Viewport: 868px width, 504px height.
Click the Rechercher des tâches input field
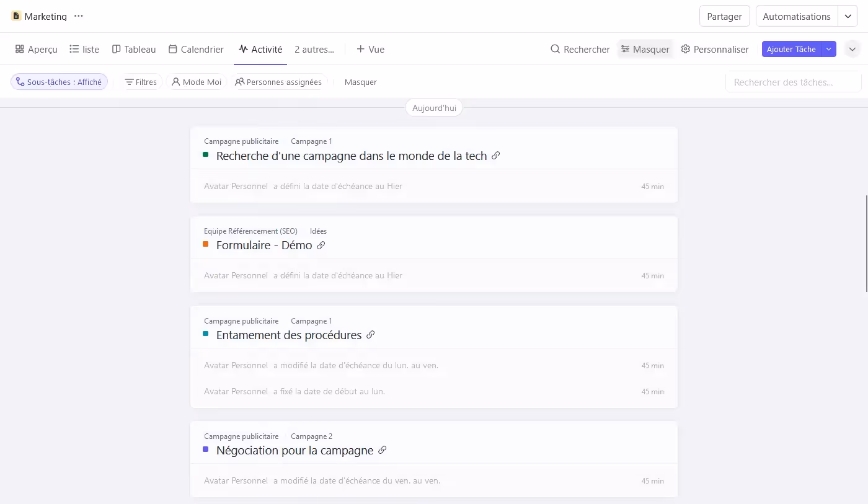792,81
